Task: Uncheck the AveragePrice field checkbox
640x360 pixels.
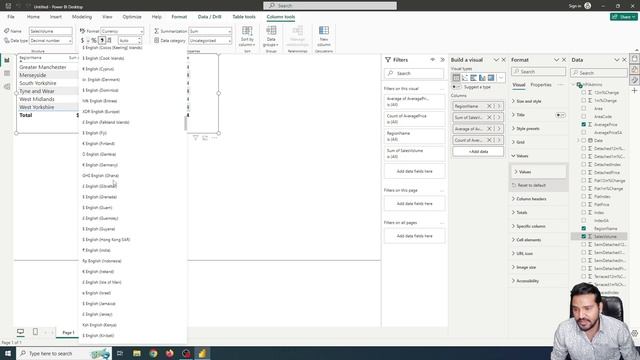Action: pos(584,124)
